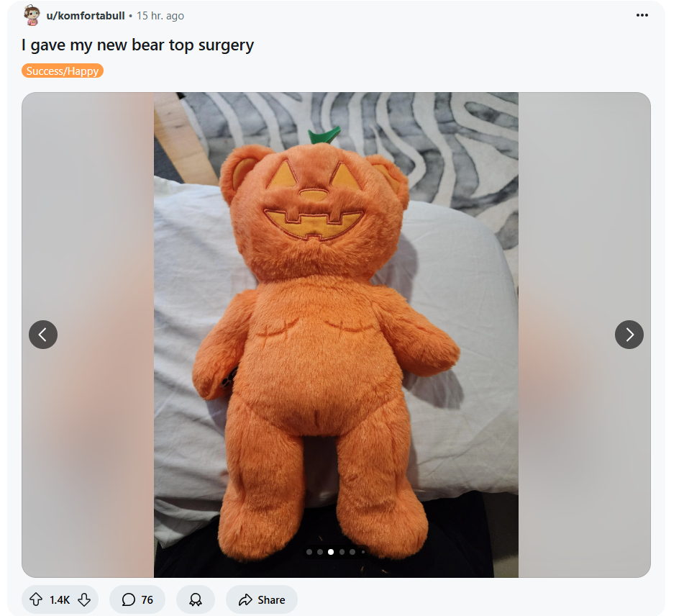Give an award to this post
Image resolution: width=684 pixels, height=616 pixels.
coord(196,599)
